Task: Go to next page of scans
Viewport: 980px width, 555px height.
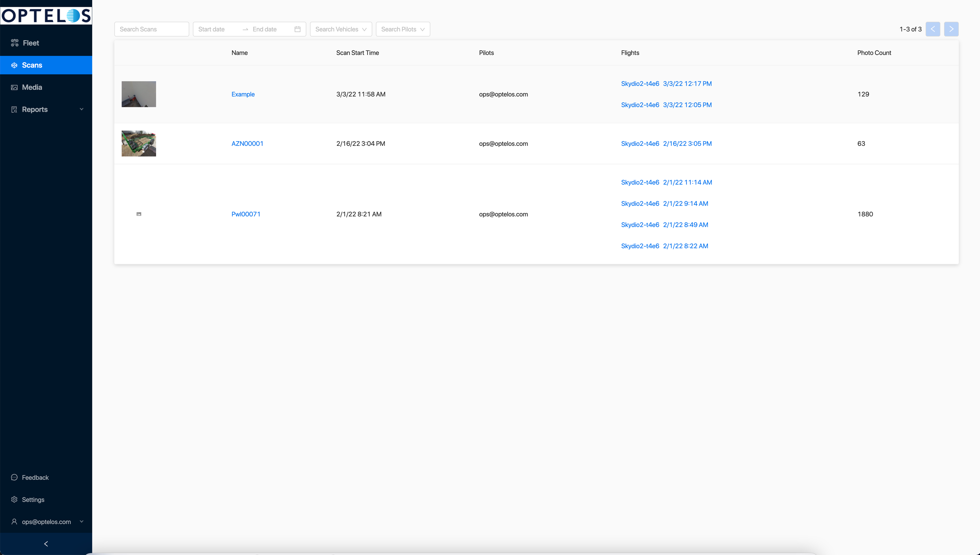Action: (951, 29)
